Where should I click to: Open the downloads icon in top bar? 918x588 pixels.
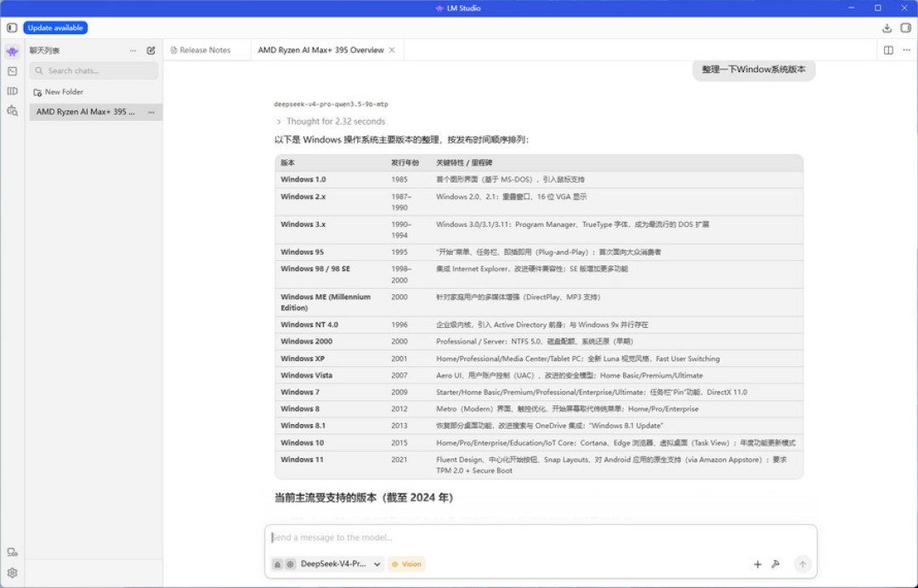(x=887, y=27)
